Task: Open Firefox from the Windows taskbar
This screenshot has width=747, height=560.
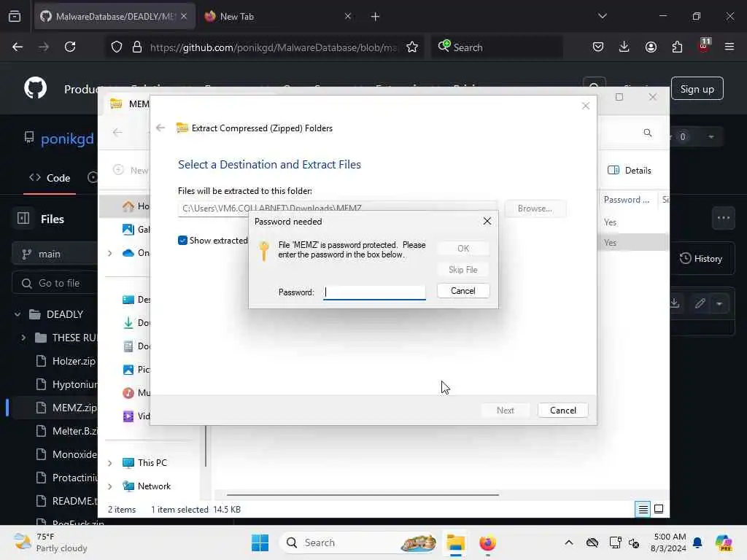Action: pos(487,542)
